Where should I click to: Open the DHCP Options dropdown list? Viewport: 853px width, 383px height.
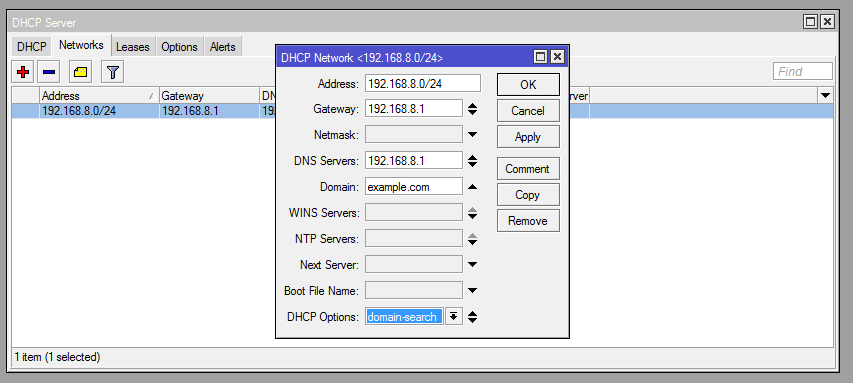click(454, 317)
